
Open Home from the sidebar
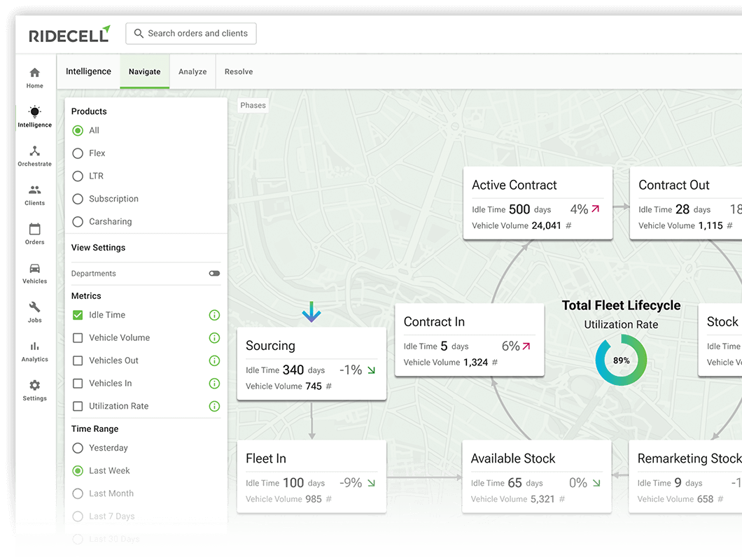coord(34,78)
